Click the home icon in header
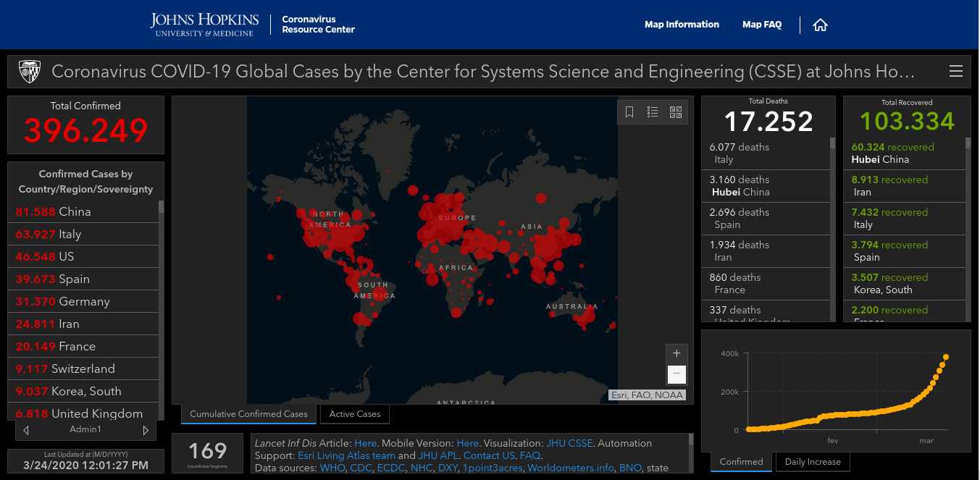Screen dimensions: 980x480 tap(820, 25)
